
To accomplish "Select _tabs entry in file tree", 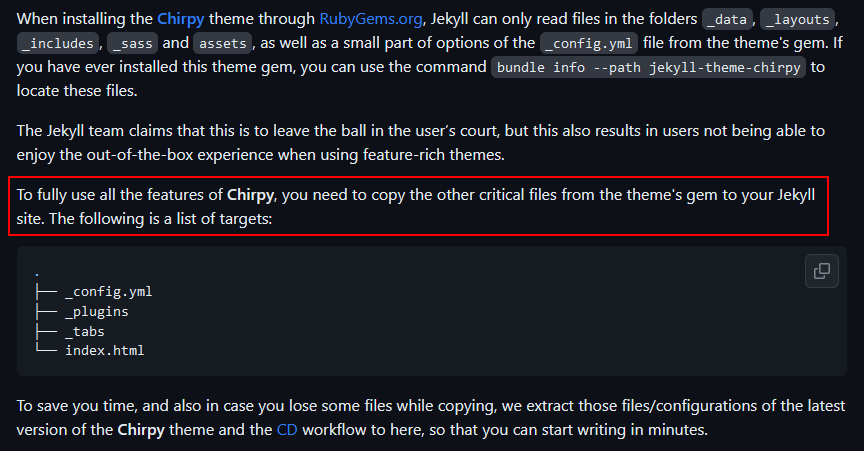I will [85, 331].
